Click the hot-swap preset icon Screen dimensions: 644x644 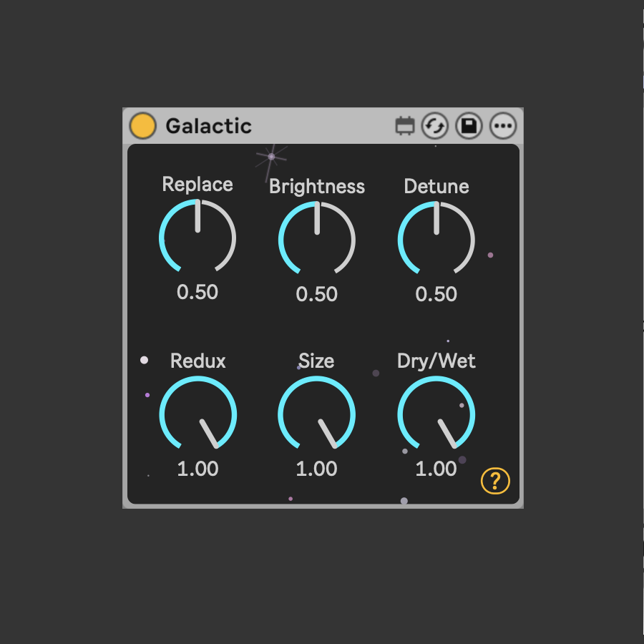(434, 127)
